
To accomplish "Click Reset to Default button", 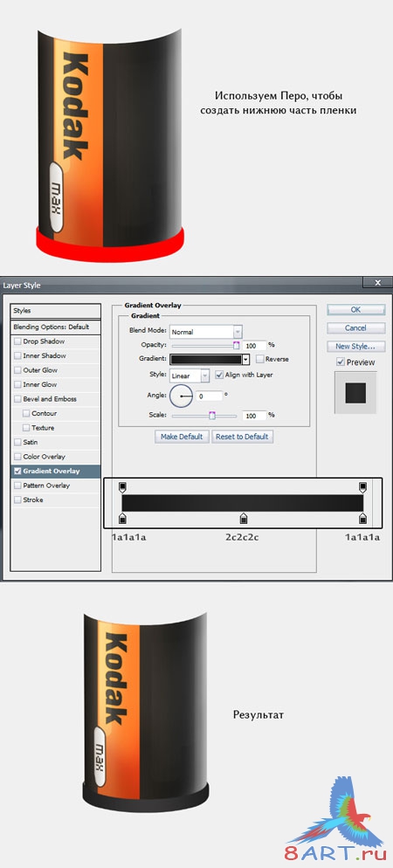I will [x=242, y=437].
